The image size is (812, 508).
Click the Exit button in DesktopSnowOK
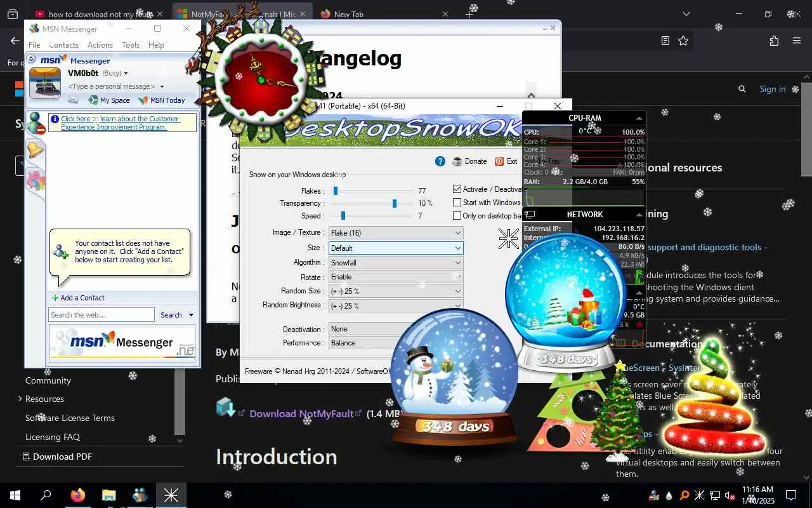(x=506, y=161)
